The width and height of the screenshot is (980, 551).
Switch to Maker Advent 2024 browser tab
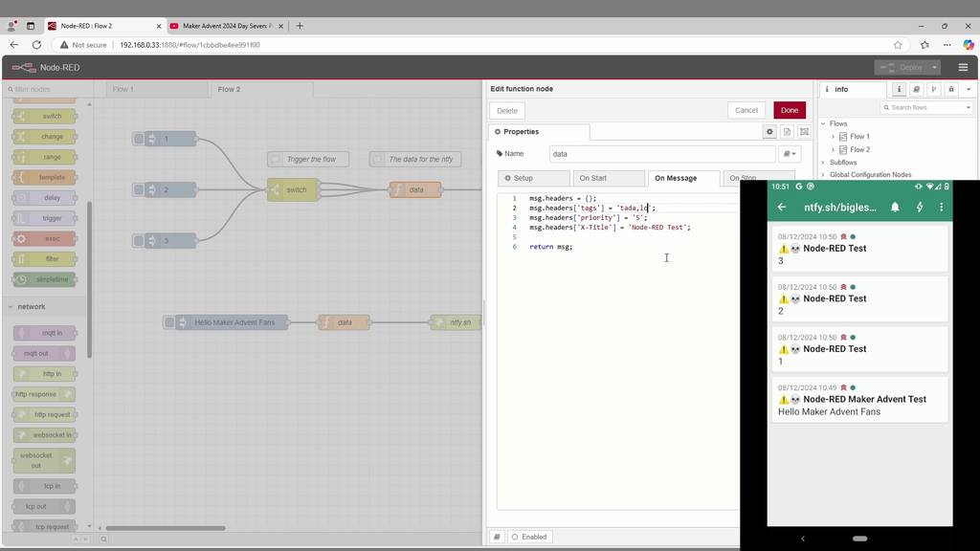pos(226,26)
